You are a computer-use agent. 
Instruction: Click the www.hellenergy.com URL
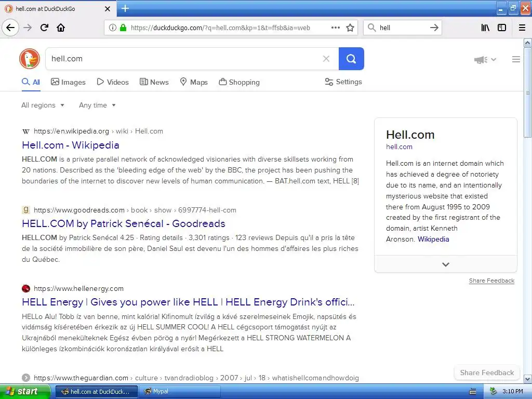(x=79, y=288)
